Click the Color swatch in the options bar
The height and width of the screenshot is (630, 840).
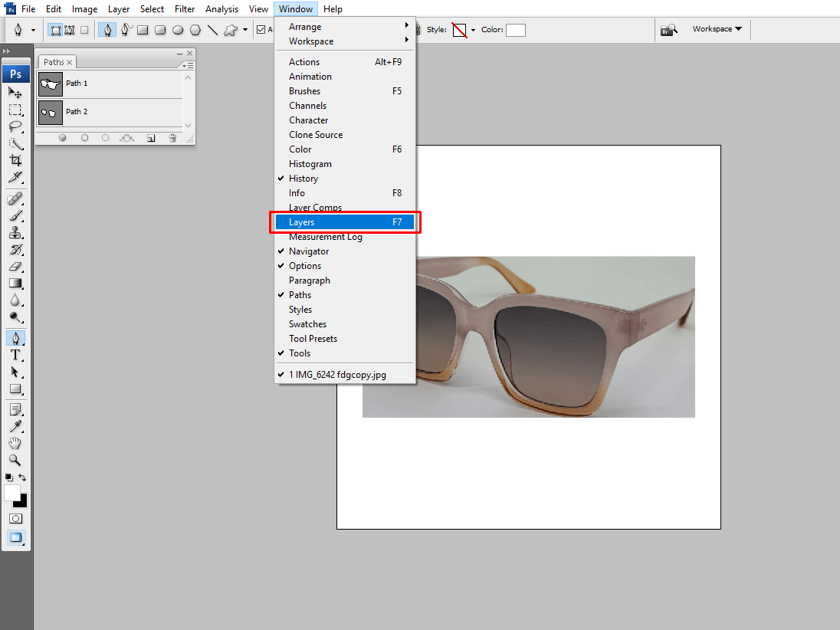tap(516, 30)
